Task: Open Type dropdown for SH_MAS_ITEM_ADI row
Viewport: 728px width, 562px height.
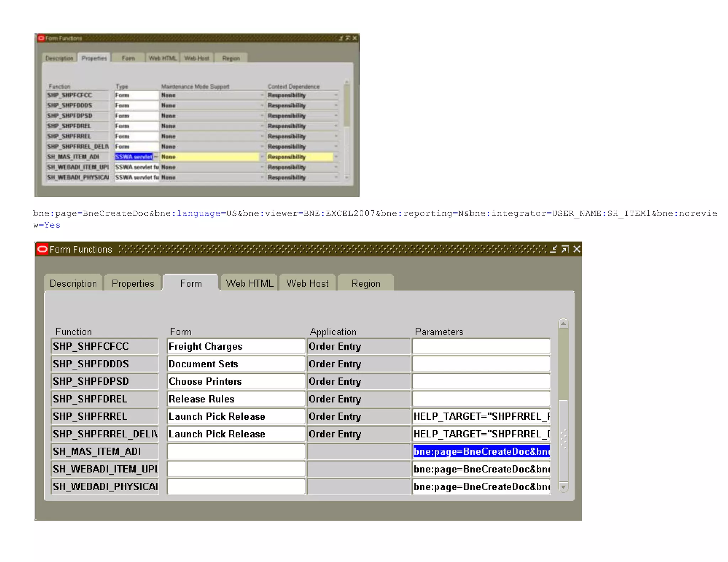Action: 156,157
